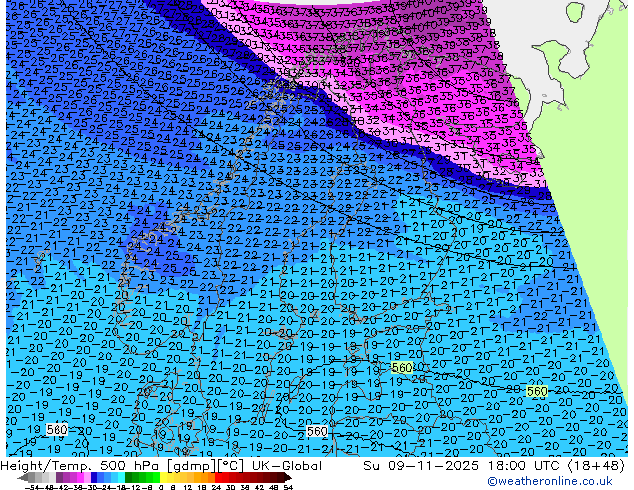The image size is (634, 490).
Task: Pick the cyan swatch above the -18 label
Action: coord(121,478)
